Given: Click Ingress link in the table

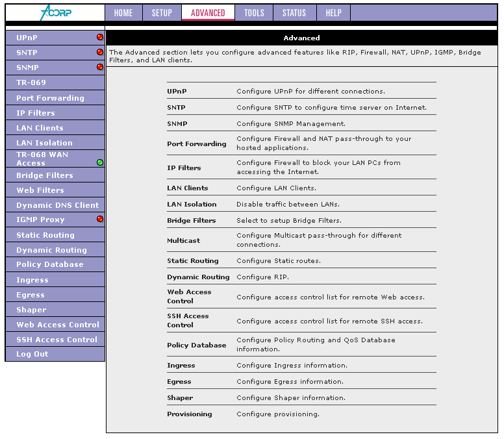Looking at the screenshot, I should 181,366.
